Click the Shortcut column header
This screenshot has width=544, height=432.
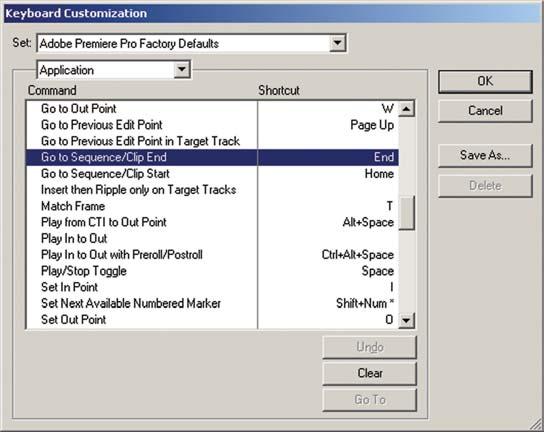pyautogui.click(x=279, y=91)
